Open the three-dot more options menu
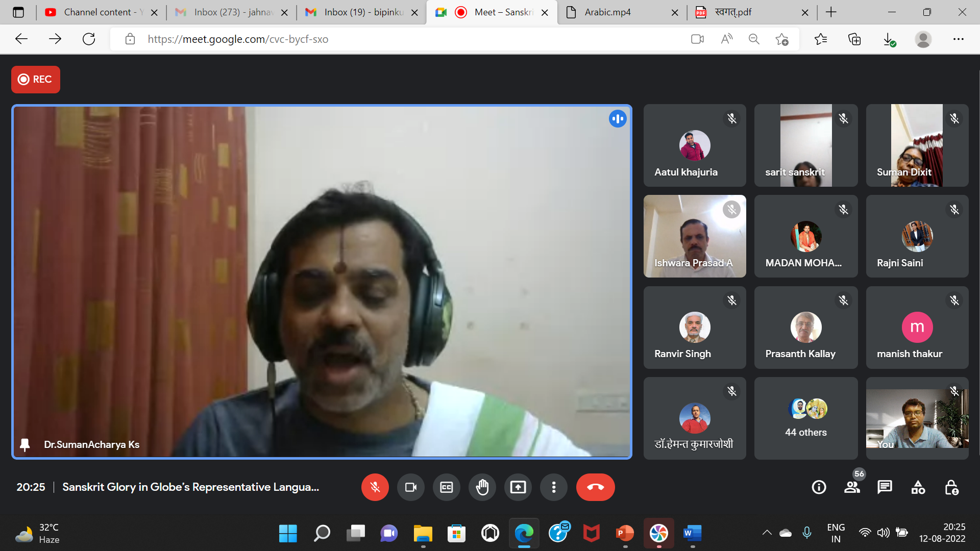The height and width of the screenshot is (551, 980). (553, 487)
